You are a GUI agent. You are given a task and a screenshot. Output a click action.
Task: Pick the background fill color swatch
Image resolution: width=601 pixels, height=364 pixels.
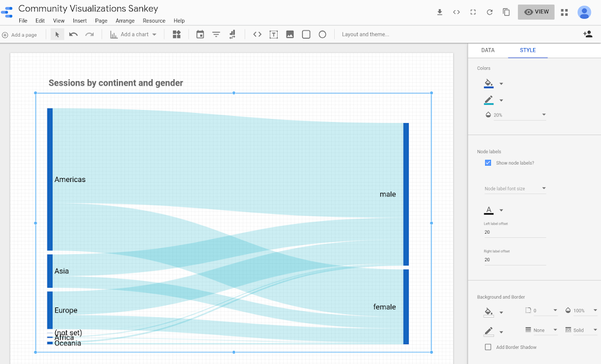(489, 312)
